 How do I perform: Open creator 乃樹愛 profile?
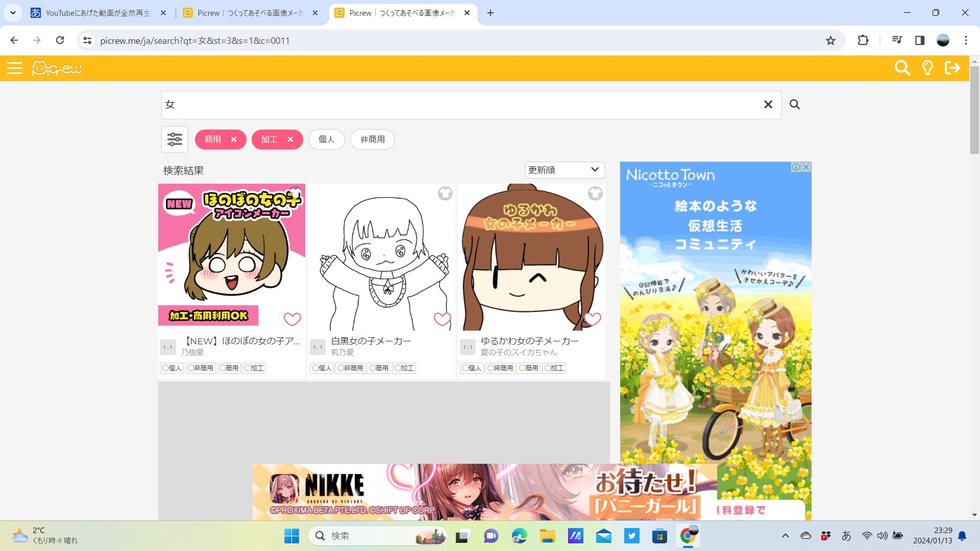[192, 353]
